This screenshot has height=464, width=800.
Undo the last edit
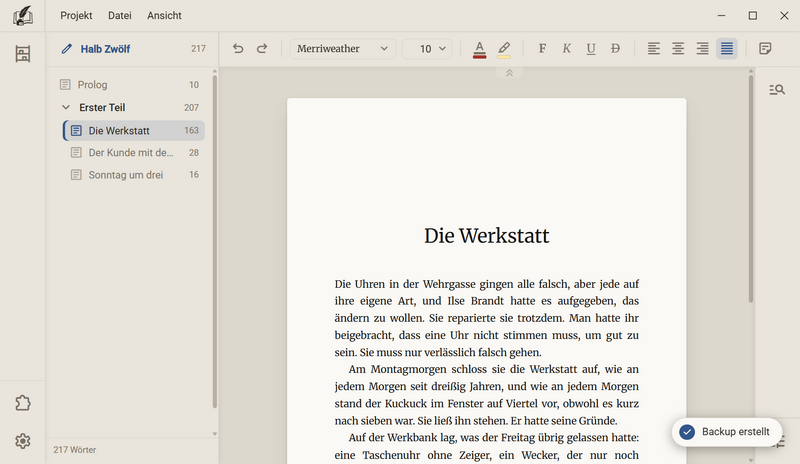point(238,48)
